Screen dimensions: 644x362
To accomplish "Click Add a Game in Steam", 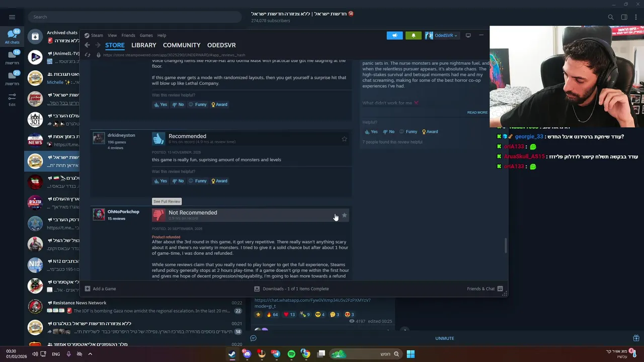I will (x=100, y=289).
